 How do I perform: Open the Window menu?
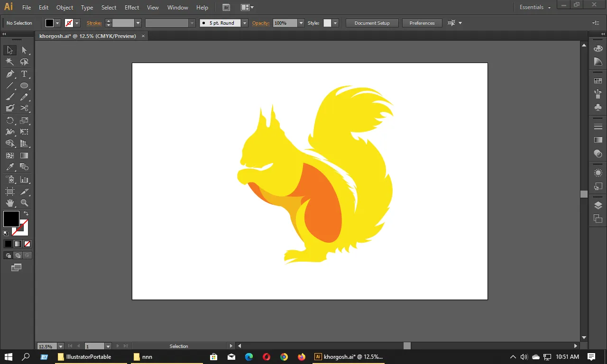click(x=178, y=8)
